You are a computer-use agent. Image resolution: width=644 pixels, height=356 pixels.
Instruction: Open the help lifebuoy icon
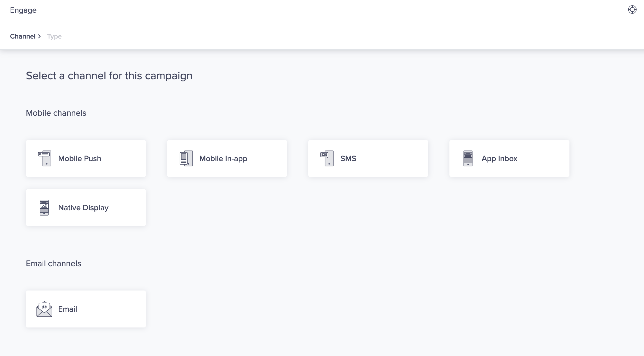(632, 10)
